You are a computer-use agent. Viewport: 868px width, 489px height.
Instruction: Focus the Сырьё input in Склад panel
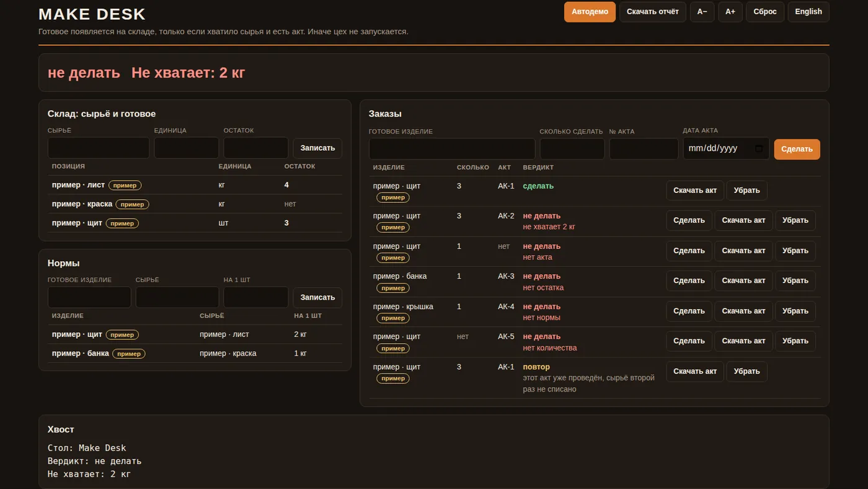[x=99, y=148]
